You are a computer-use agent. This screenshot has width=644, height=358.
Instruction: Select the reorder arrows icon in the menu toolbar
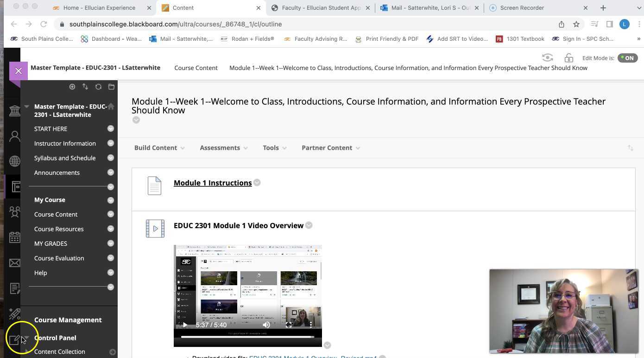[85, 87]
